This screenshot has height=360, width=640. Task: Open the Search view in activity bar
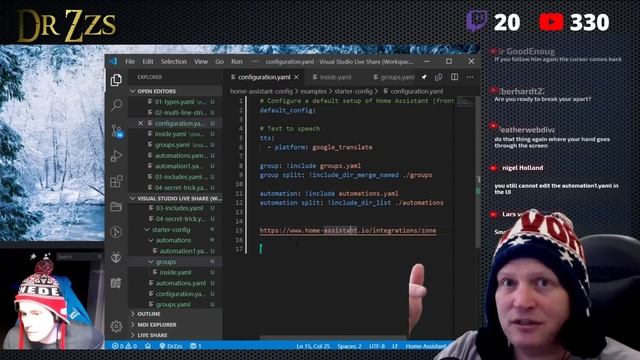pyautogui.click(x=116, y=105)
